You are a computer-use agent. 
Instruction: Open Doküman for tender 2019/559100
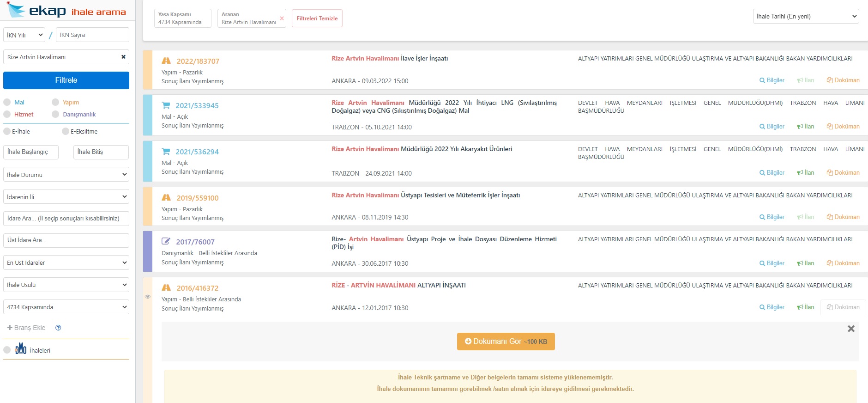pos(843,217)
